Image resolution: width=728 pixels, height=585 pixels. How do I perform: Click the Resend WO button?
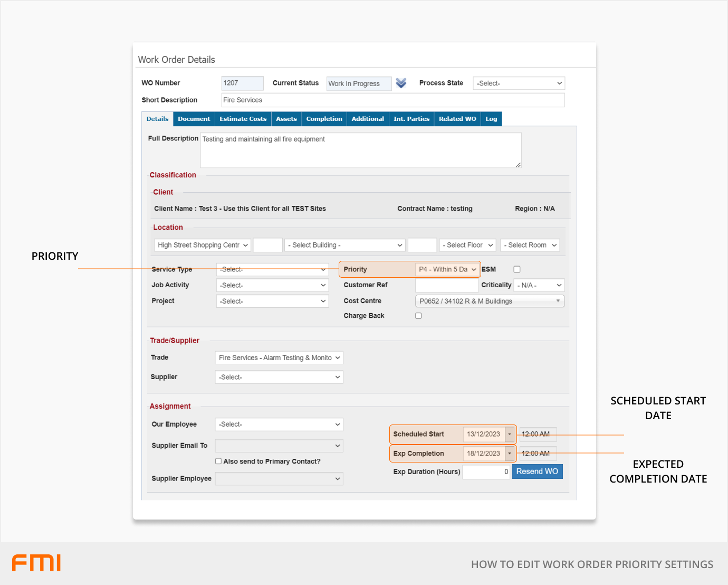click(x=537, y=471)
